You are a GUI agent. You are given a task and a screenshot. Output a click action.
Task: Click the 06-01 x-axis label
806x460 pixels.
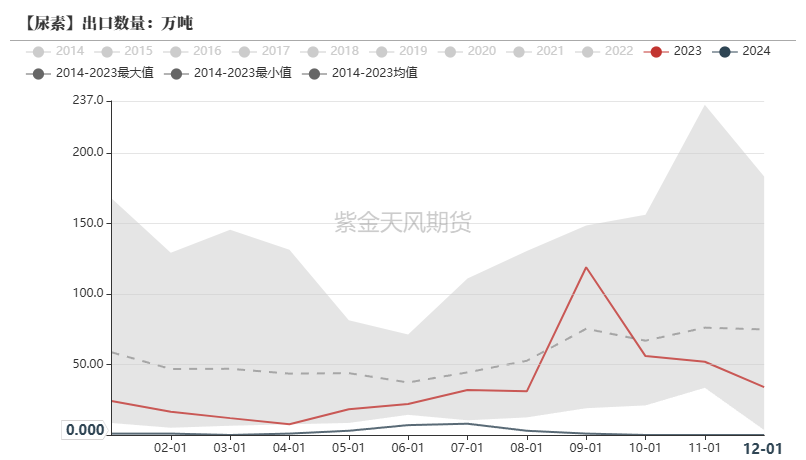coord(408,448)
